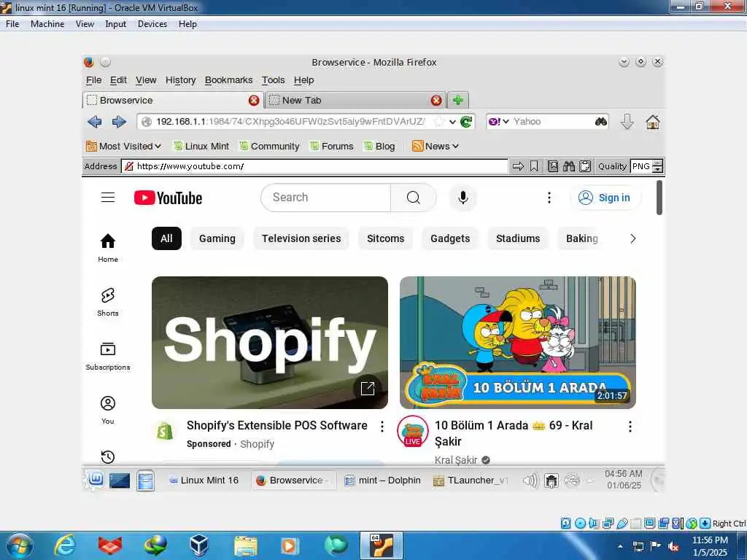
Task: Go to Home in YouTube sidebar
Action: (108, 248)
